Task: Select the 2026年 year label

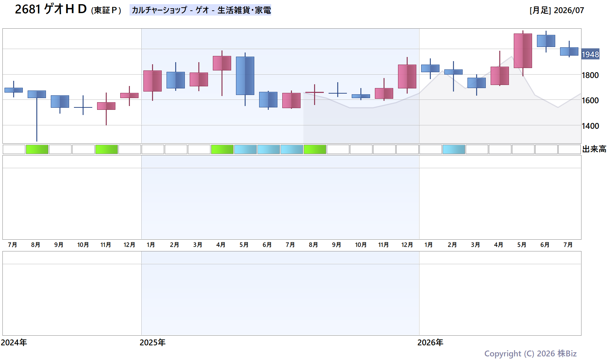Action: point(430,343)
